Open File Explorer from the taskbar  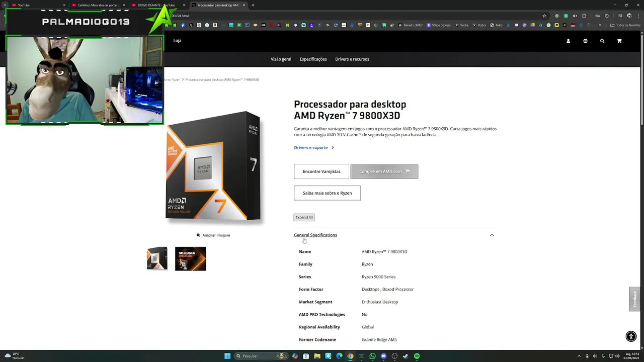(x=317, y=356)
